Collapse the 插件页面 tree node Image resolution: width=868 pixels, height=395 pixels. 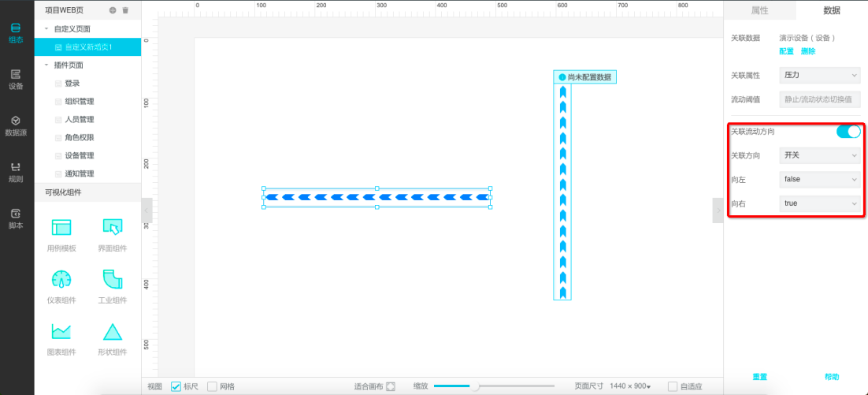(x=46, y=65)
